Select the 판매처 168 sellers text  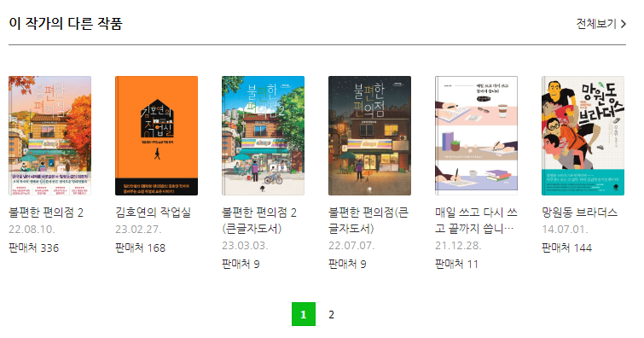pos(140,248)
